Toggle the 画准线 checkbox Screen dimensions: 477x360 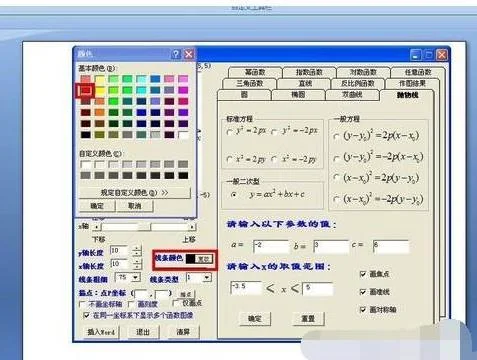[363, 292]
